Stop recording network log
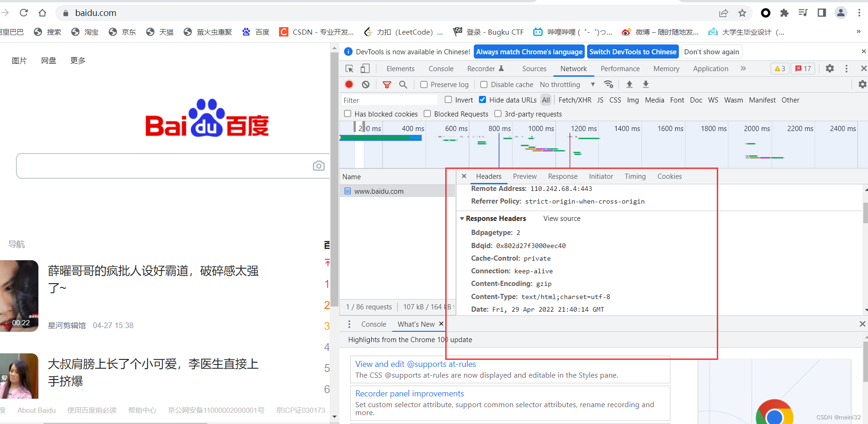The image size is (868, 424). 349,84
